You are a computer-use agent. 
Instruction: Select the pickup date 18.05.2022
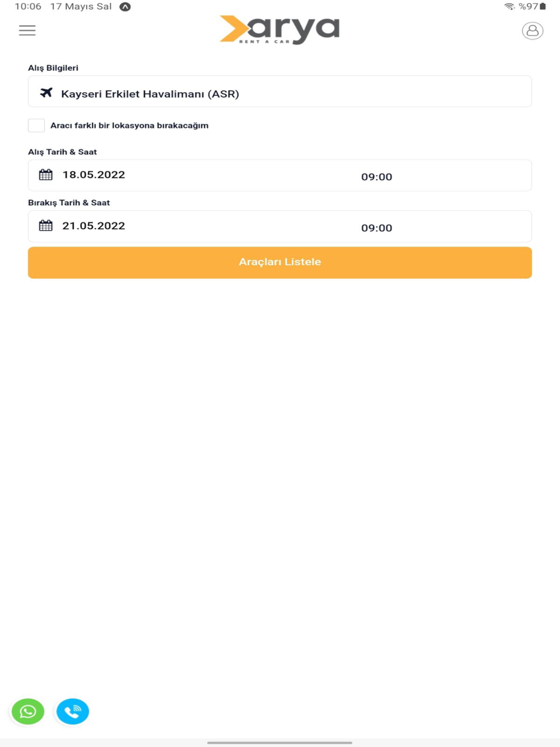[x=94, y=175]
